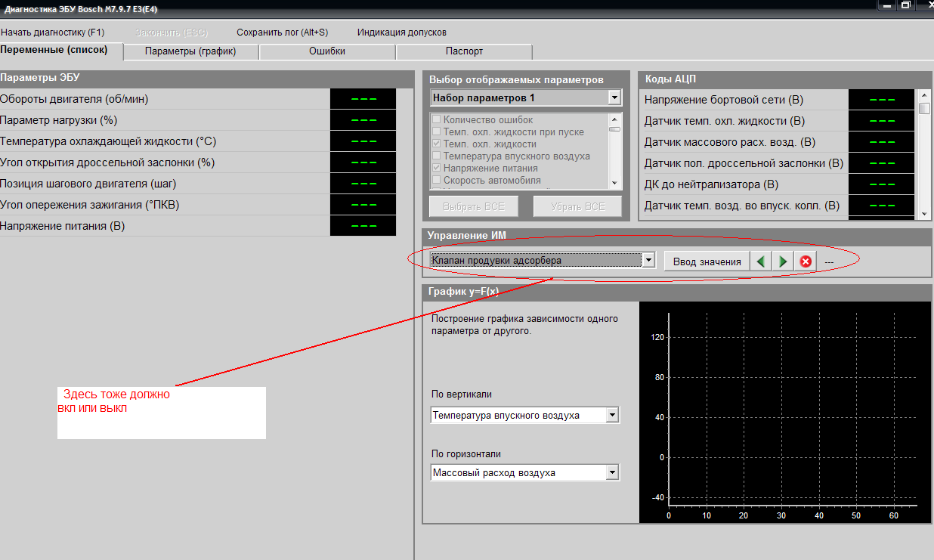Click the Ввод значения button
Viewport: 934px width, 560px height.
(707, 261)
